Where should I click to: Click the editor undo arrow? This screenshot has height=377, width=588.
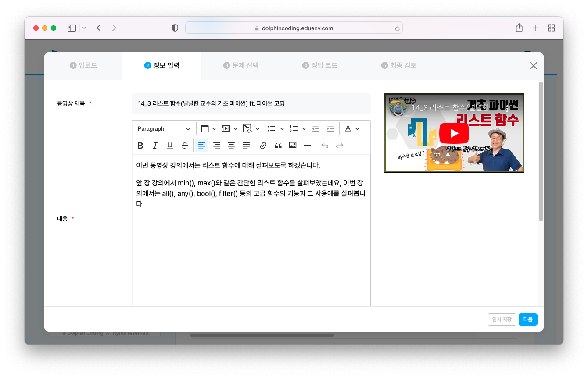pos(325,146)
